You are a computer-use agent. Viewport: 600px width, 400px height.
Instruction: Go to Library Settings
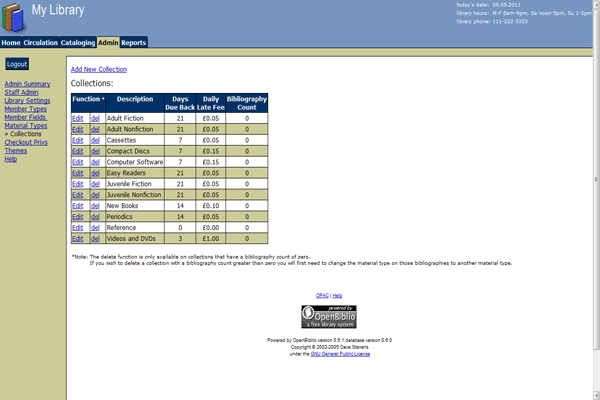[x=27, y=101]
